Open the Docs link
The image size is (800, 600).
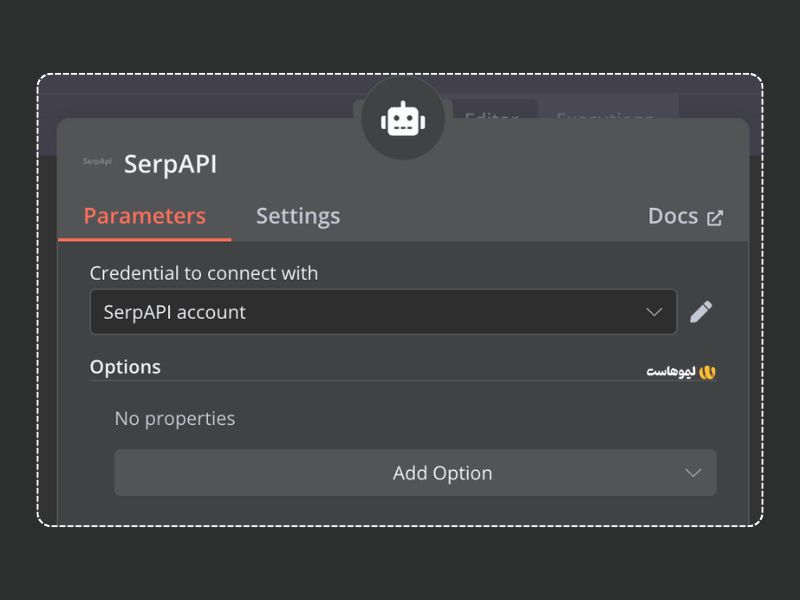673,217
